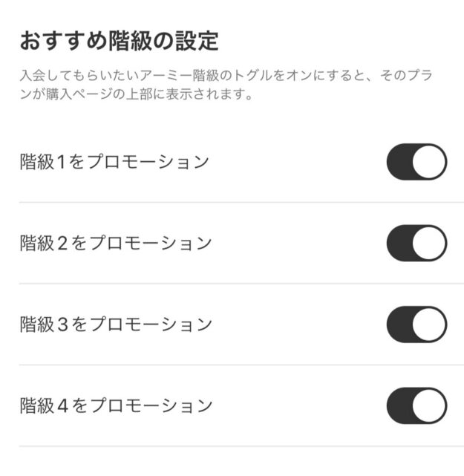Click the white knob of 階級2 toggle

[429, 243]
